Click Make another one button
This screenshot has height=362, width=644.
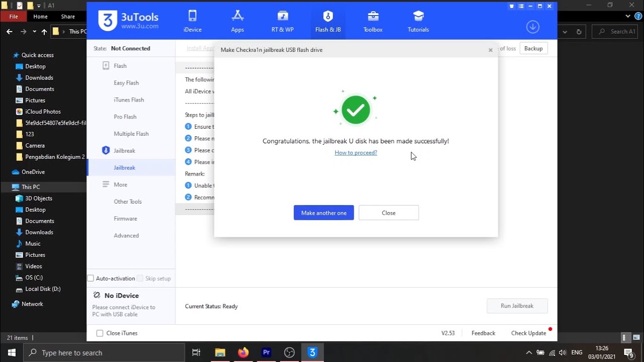[324, 213]
